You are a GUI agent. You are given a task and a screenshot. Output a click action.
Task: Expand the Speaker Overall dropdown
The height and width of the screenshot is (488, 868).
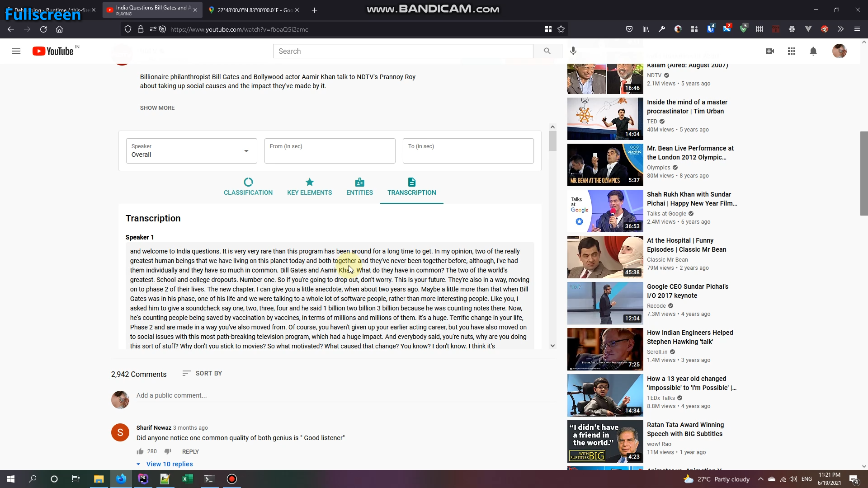pos(191,151)
